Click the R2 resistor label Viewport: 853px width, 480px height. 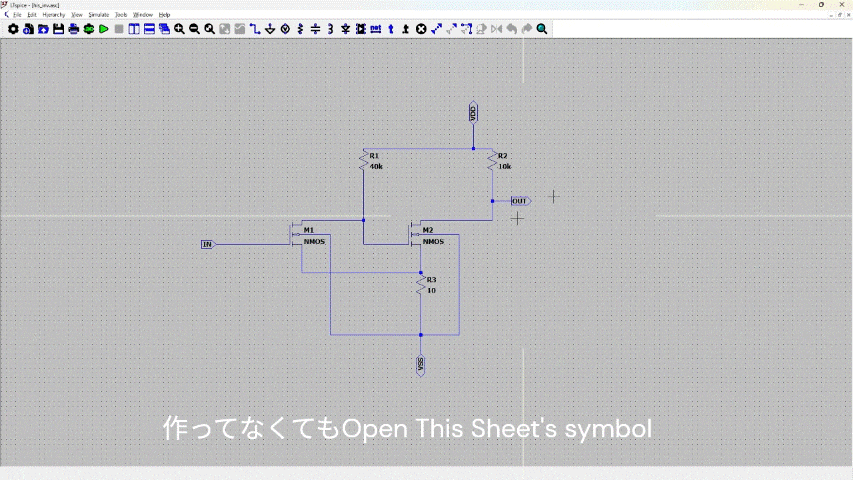tap(503, 156)
